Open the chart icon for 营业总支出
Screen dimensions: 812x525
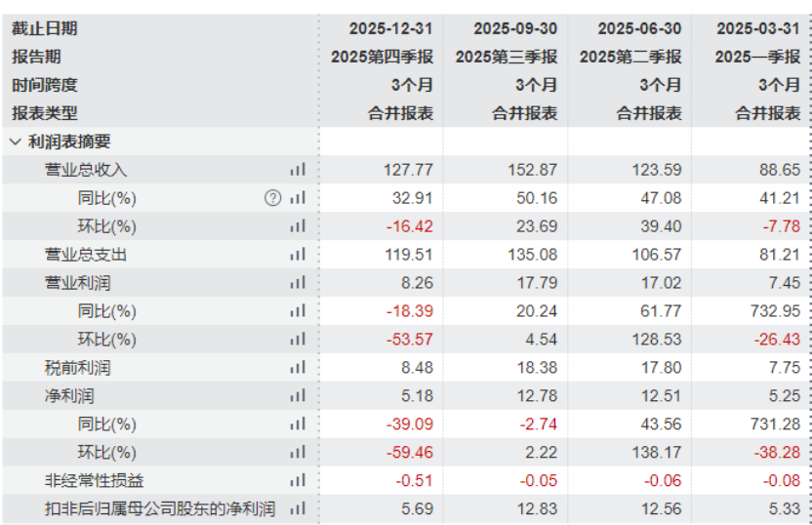pyautogui.click(x=298, y=255)
